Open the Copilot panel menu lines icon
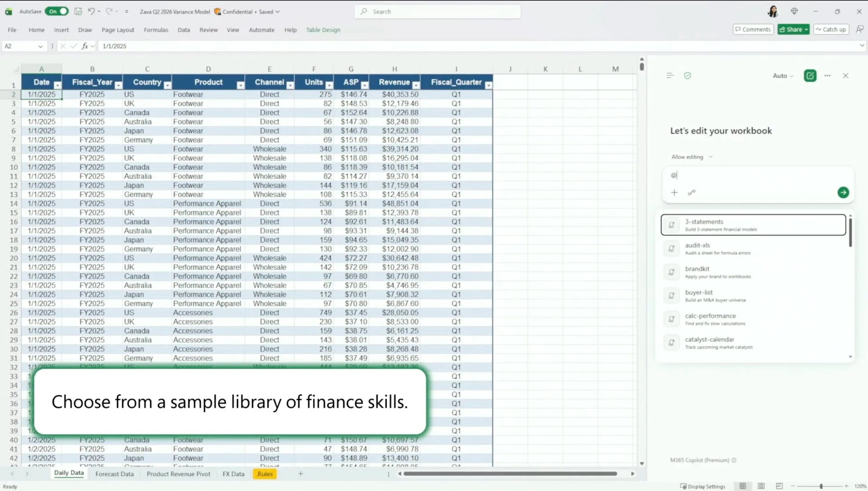 pos(670,76)
